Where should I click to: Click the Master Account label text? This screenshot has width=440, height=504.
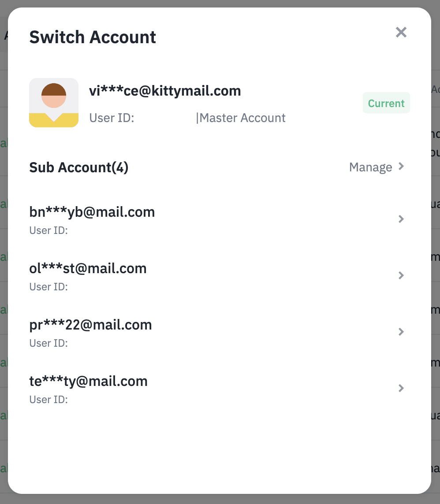pos(242,118)
